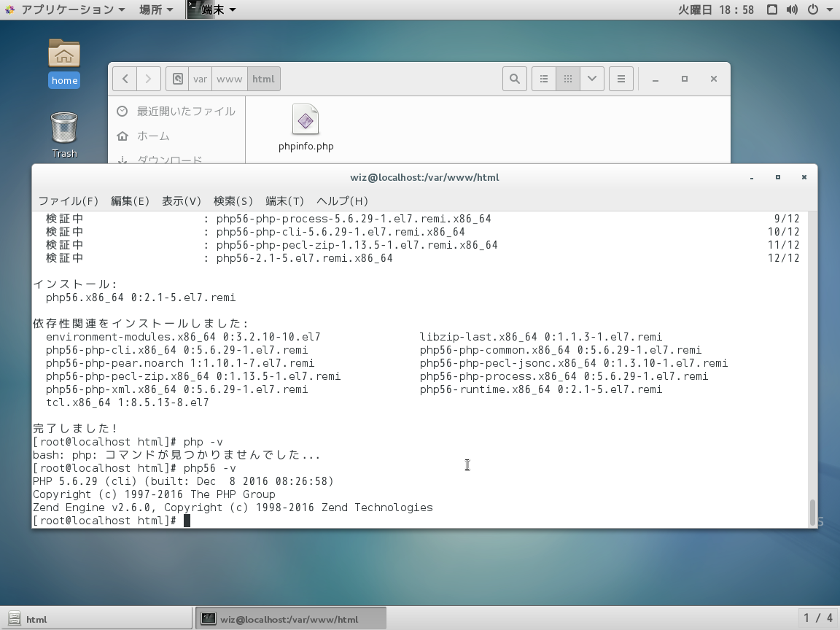Screen dimensions: 840x630
Task: Click php56-runtime.x86_64 package text
Action: 541,389
